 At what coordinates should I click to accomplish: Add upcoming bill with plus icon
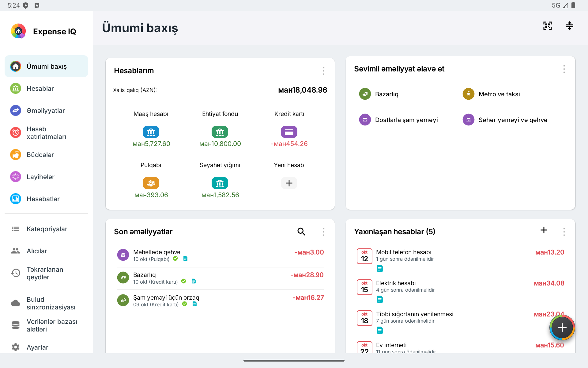point(544,230)
